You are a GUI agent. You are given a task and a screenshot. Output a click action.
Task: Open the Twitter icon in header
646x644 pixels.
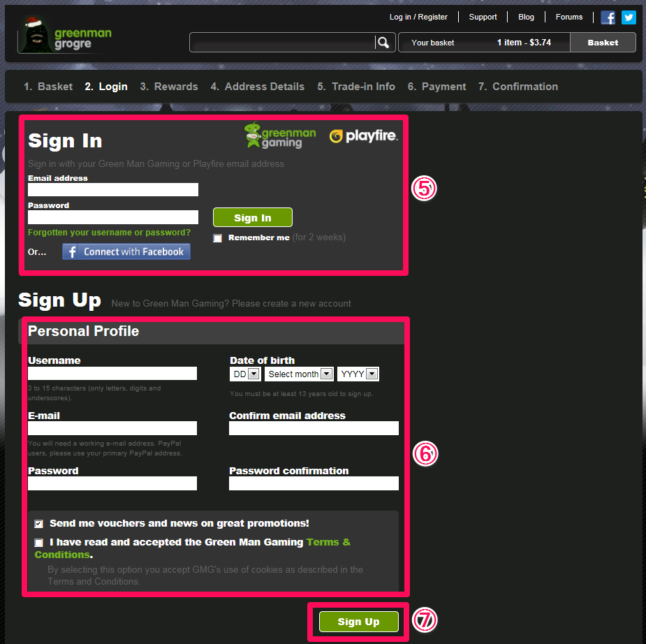click(629, 17)
